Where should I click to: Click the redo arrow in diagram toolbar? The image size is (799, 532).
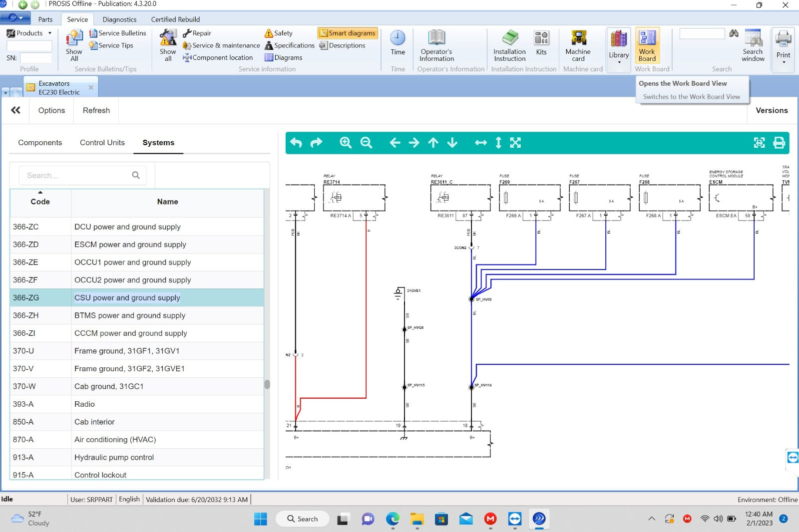[317, 143]
